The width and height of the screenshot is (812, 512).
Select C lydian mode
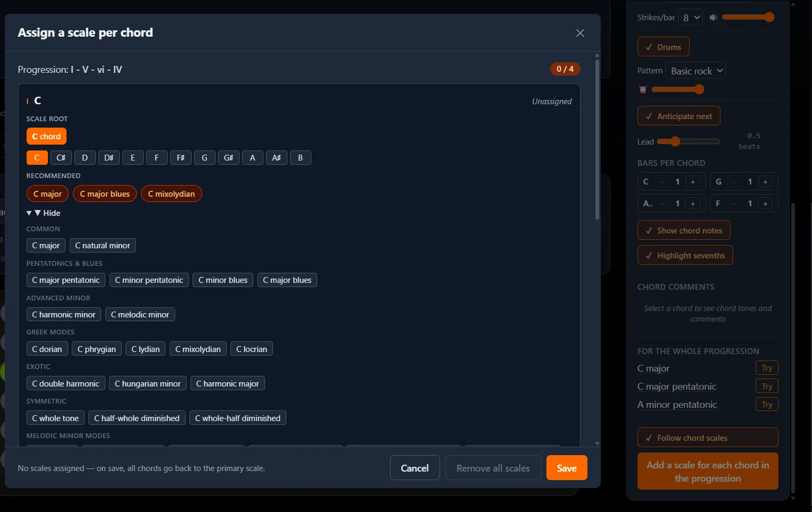pos(146,349)
